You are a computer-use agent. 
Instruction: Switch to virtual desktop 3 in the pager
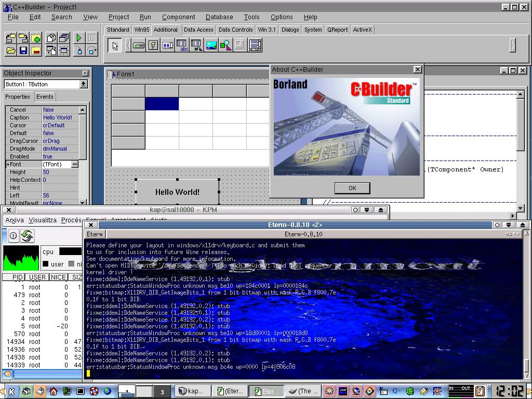[x=162, y=392]
